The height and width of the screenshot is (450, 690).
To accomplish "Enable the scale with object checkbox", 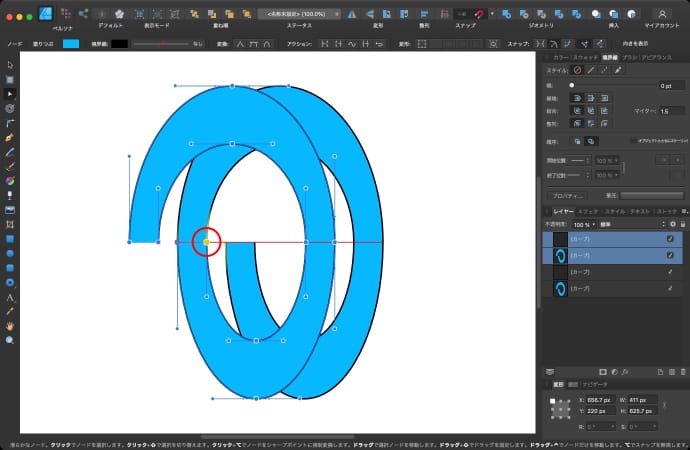I will pos(632,142).
